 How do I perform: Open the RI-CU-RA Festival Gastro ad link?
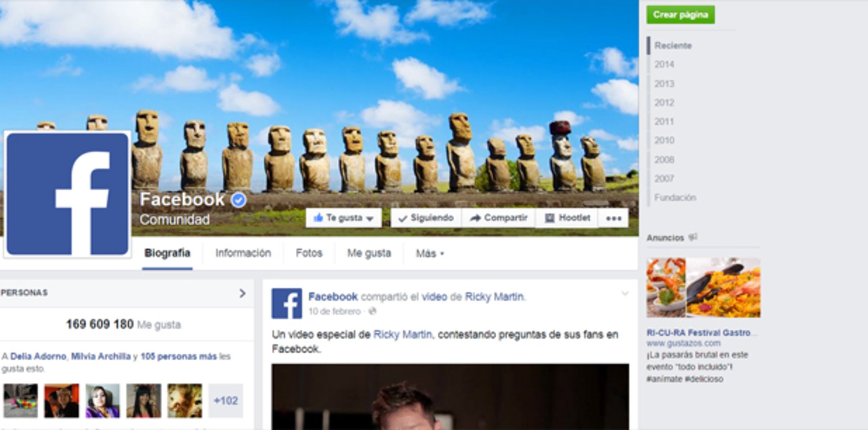click(x=702, y=333)
